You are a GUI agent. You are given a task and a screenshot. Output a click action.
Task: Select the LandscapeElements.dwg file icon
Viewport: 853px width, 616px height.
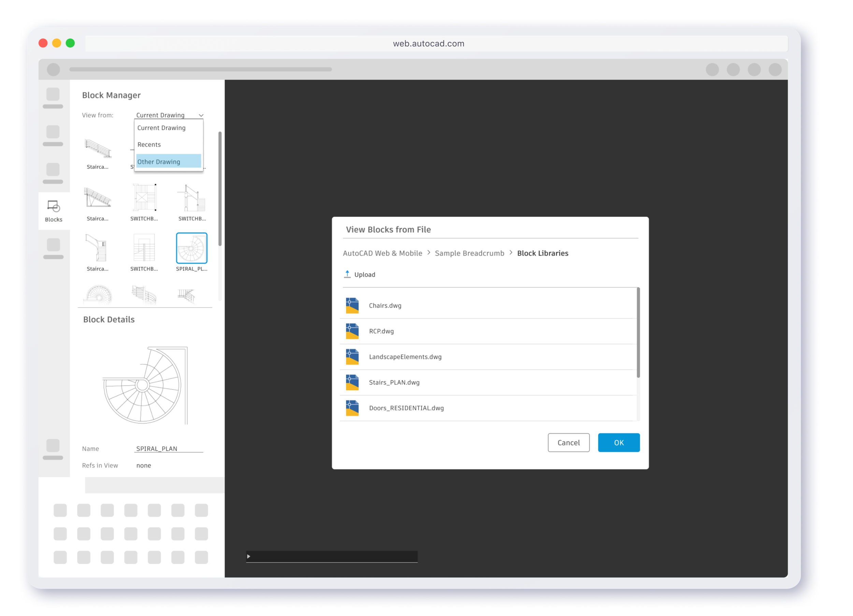352,356
